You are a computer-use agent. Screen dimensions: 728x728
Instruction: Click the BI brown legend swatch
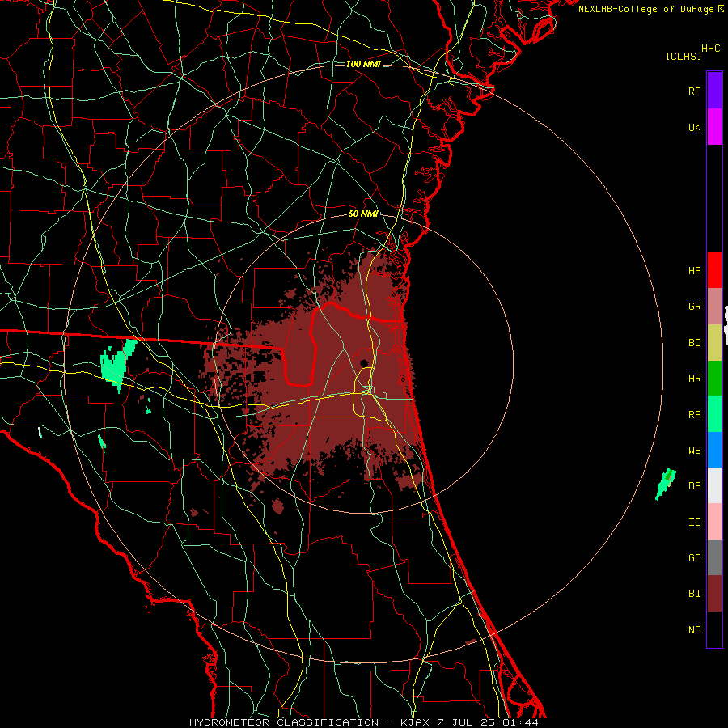coord(714,594)
